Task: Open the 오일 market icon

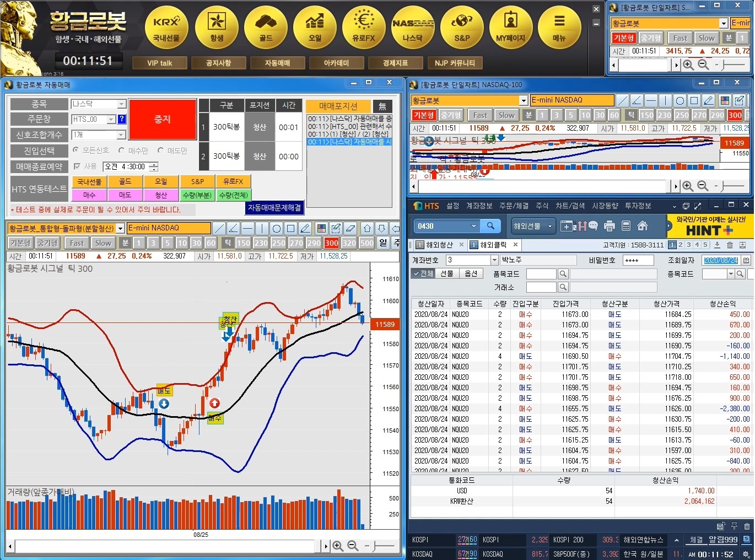Action: [x=315, y=26]
